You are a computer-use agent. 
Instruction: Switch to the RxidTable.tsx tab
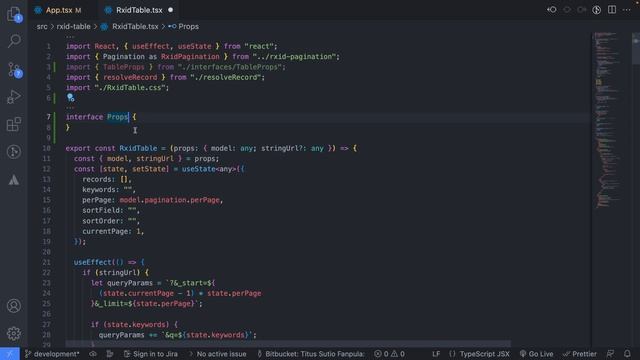point(139,10)
